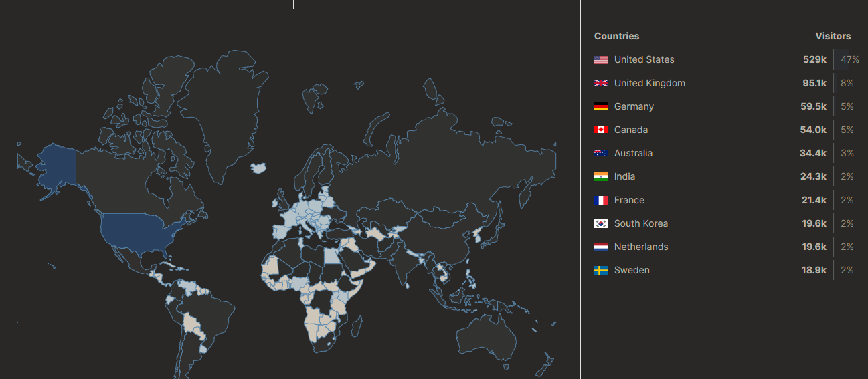868x379 pixels.
Task: Open the United Kingdom country row
Action: 726,83
